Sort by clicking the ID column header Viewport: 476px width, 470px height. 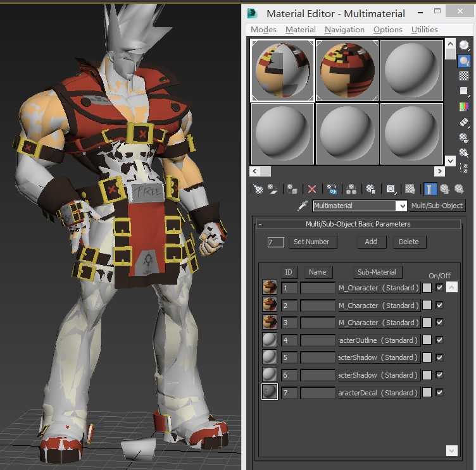pyautogui.click(x=289, y=272)
